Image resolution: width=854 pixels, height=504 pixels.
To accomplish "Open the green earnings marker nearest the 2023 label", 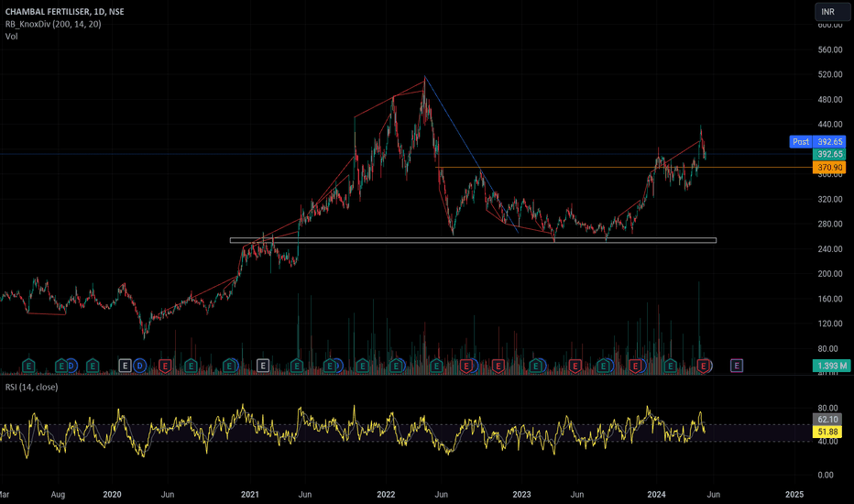I will click(x=536, y=367).
